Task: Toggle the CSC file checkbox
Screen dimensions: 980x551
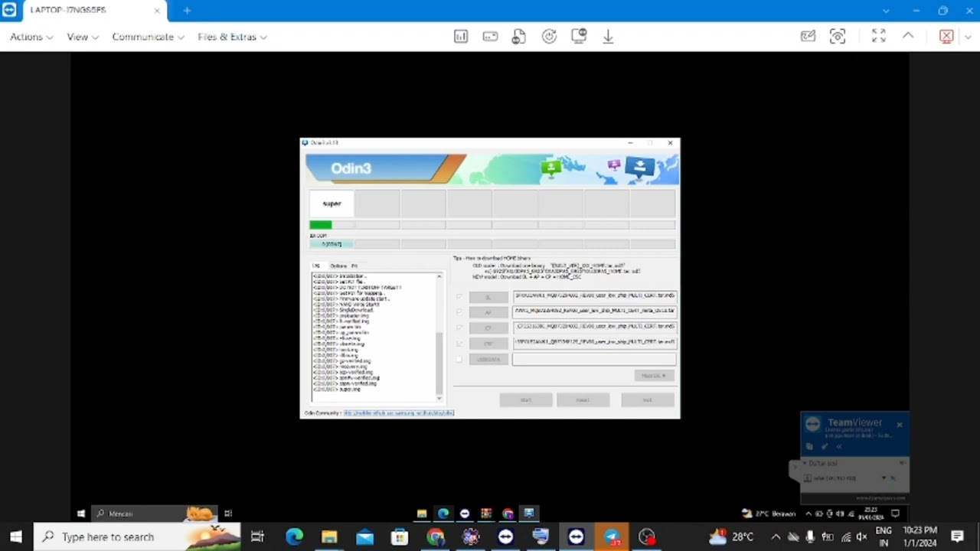Action: coord(459,344)
